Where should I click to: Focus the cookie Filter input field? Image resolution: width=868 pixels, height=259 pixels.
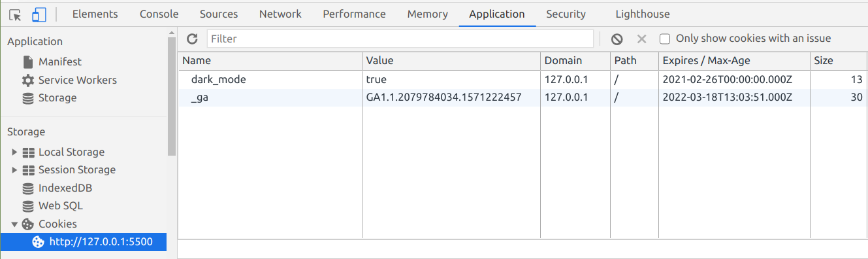(400, 39)
